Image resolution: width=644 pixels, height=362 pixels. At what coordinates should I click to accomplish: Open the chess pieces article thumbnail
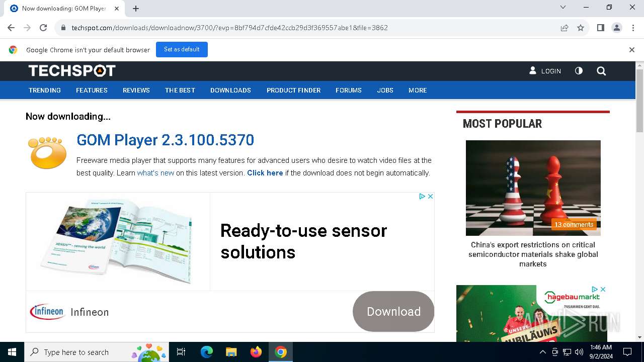tap(533, 188)
